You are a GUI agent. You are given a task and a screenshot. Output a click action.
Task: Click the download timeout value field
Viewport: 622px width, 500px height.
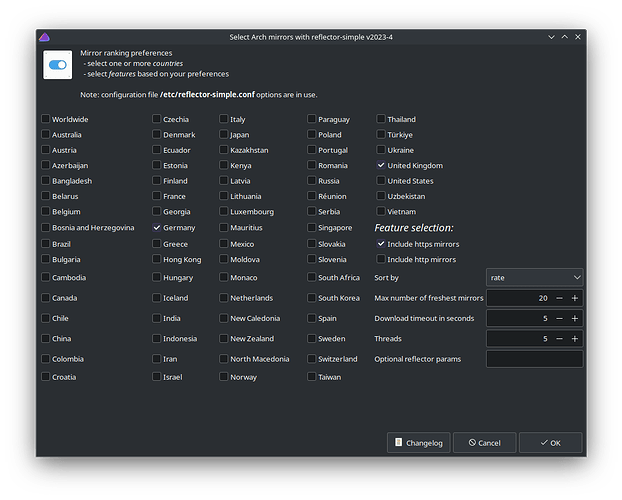519,318
